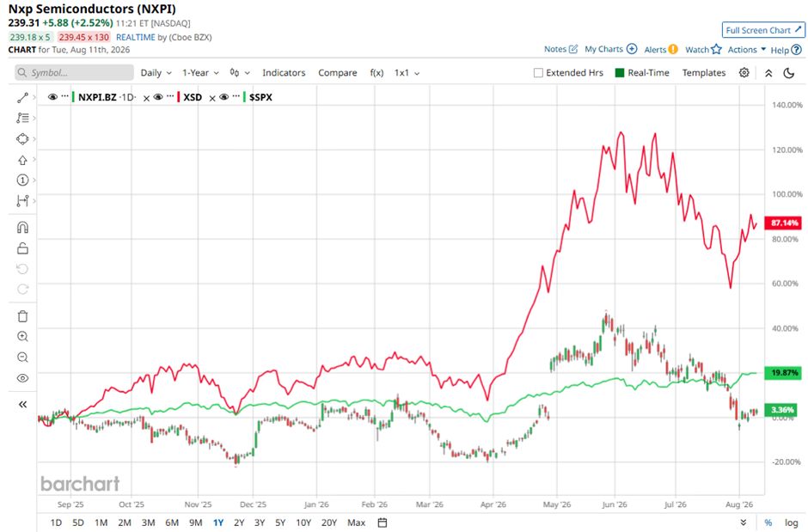The image size is (808, 532).
Task: Collapse the chart toolbar
Action: click(x=768, y=73)
